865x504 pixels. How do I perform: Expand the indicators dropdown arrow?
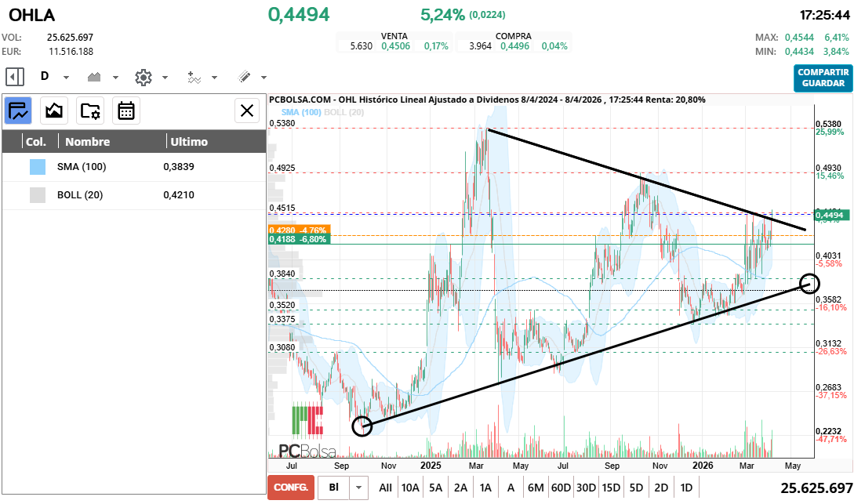coord(215,77)
